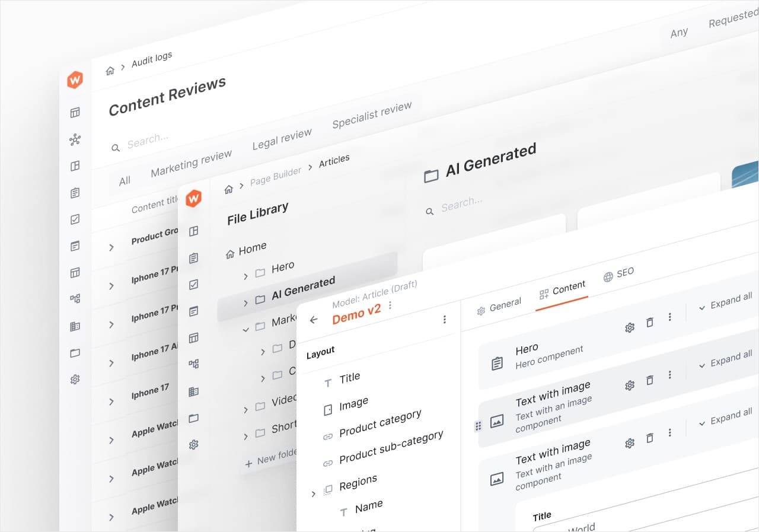The height and width of the screenshot is (532, 759).
Task: Click the settings gear icon at the bottom of the File Library sidebar
Action: point(193,444)
